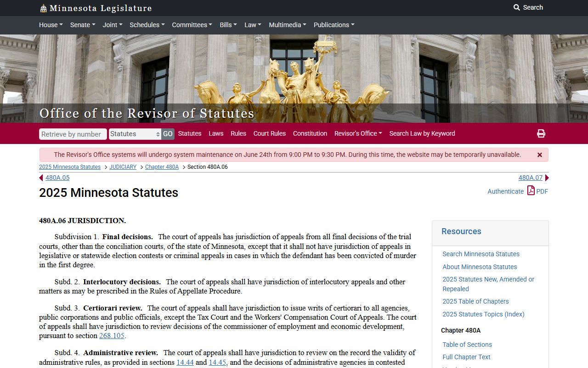Click the Retrieve by number field
This screenshot has width=588, height=368.
click(73, 134)
